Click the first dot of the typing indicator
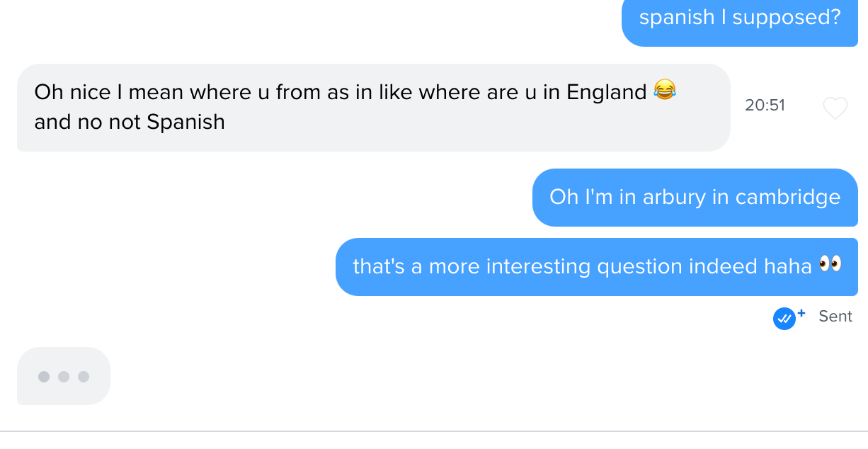 [x=44, y=377]
